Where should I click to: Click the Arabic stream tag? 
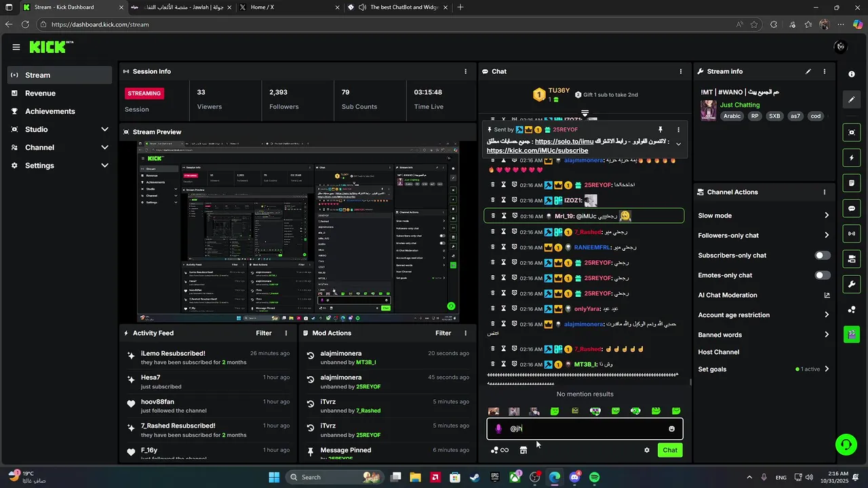coord(732,116)
